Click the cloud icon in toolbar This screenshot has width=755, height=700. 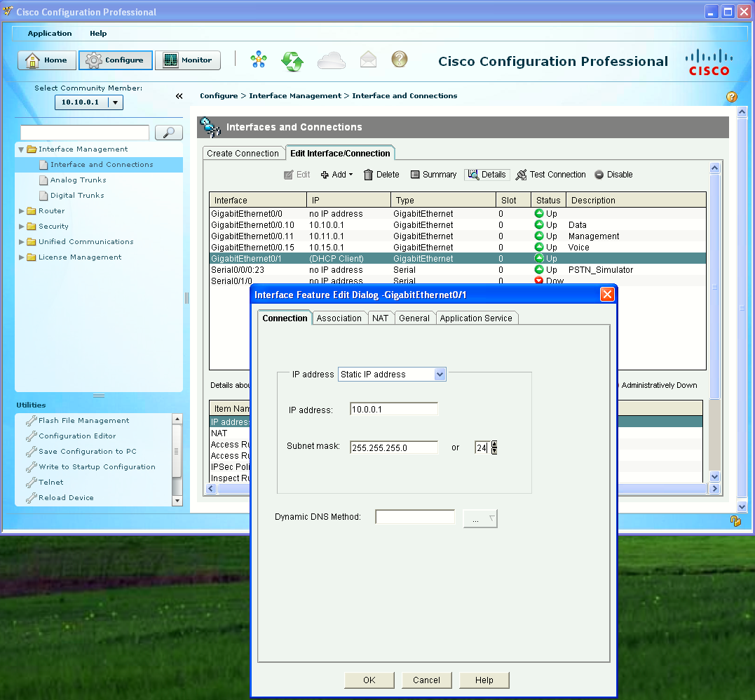pyautogui.click(x=332, y=60)
